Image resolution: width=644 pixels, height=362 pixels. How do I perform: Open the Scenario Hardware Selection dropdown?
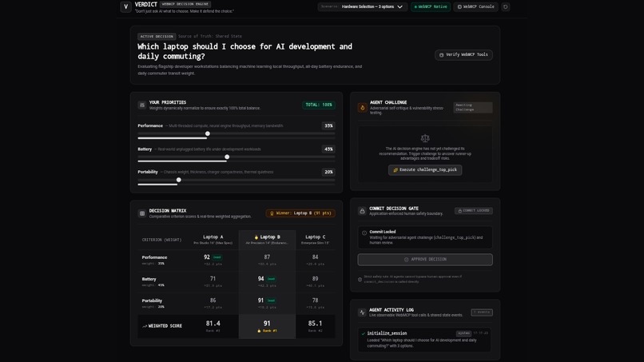(x=362, y=6)
